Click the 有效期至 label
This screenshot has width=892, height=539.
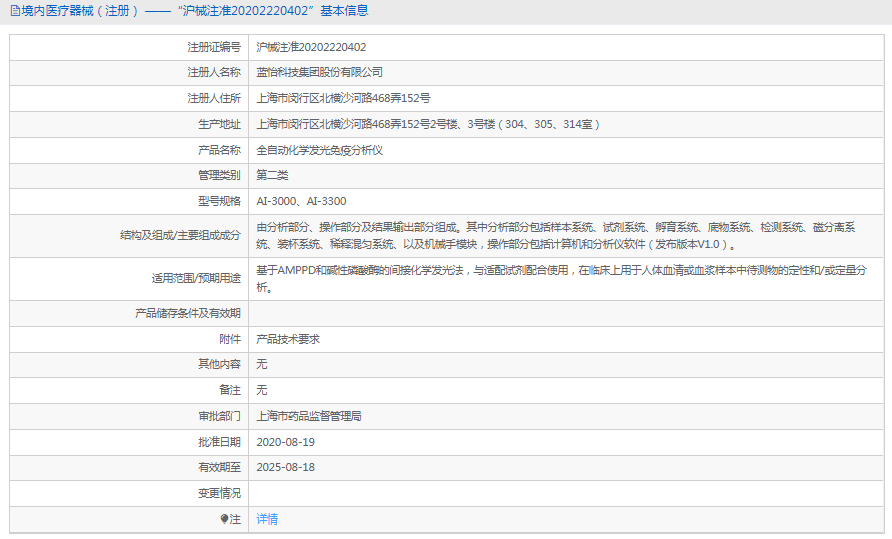[219, 467]
